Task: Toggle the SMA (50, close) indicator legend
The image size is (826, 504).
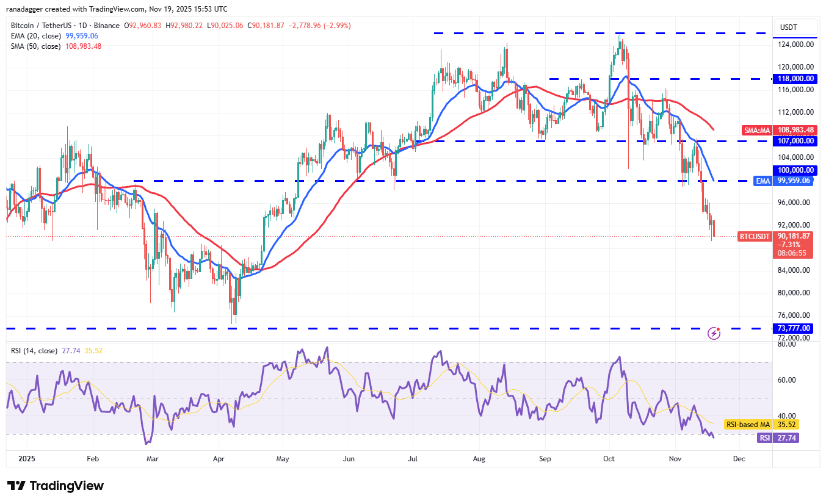Action: point(35,46)
